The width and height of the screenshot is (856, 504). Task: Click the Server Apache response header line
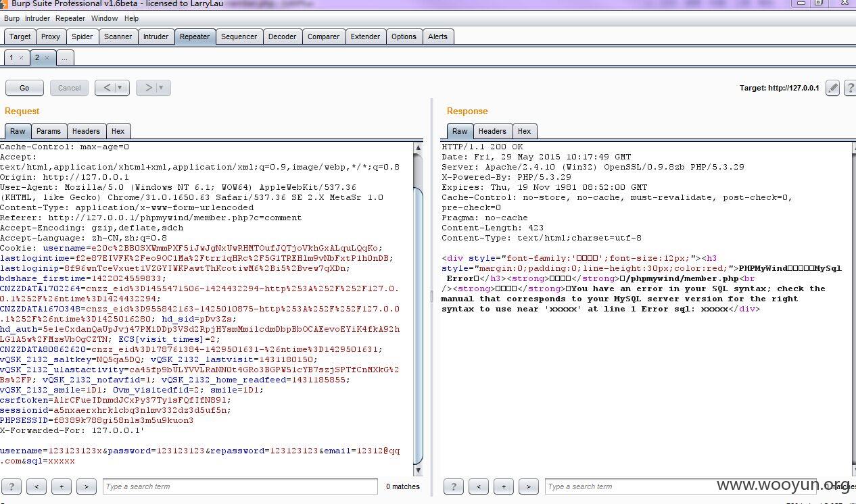tap(592, 167)
